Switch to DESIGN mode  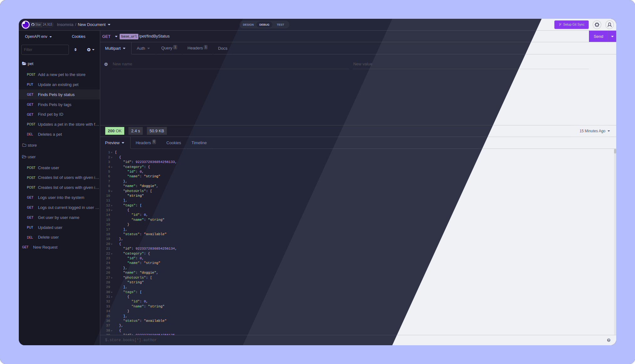click(x=248, y=25)
